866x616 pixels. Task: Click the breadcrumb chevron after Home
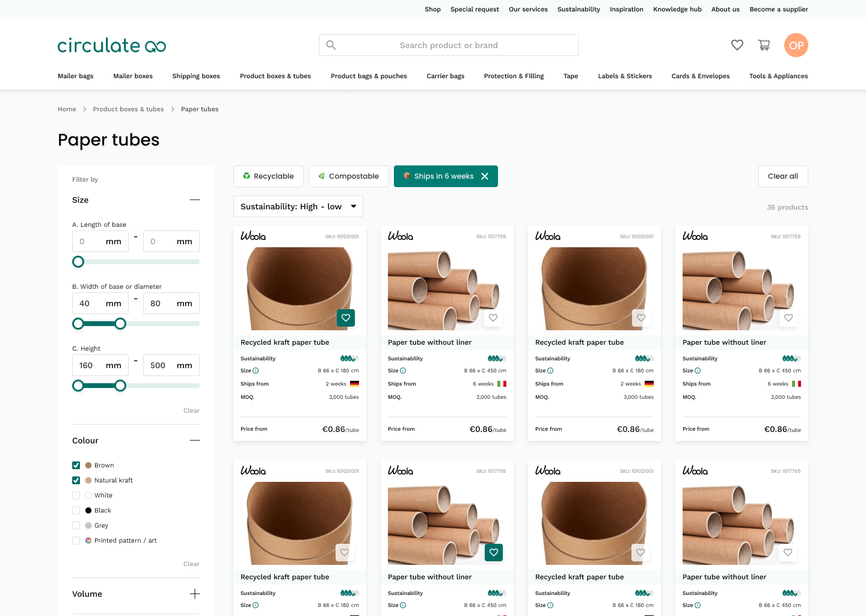[84, 109]
